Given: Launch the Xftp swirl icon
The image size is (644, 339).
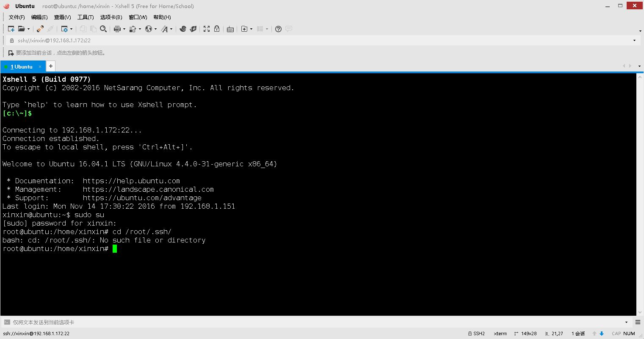Looking at the screenshot, I should (x=183, y=29).
